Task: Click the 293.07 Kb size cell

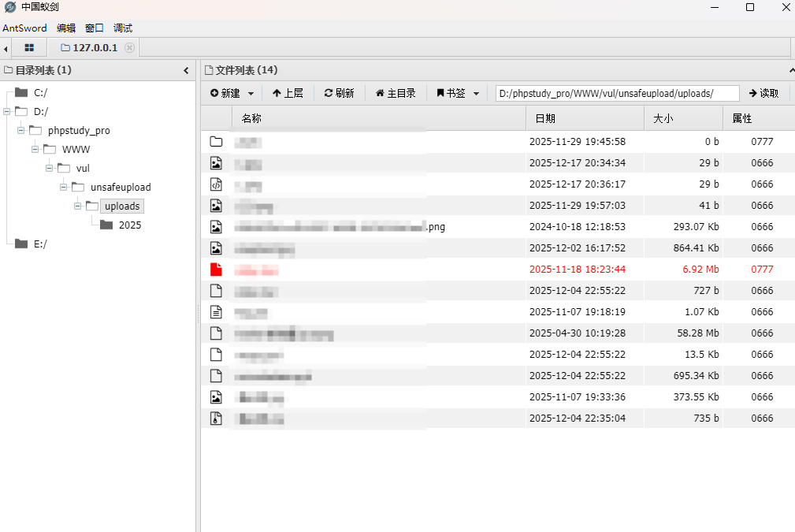Action: tap(697, 227)
